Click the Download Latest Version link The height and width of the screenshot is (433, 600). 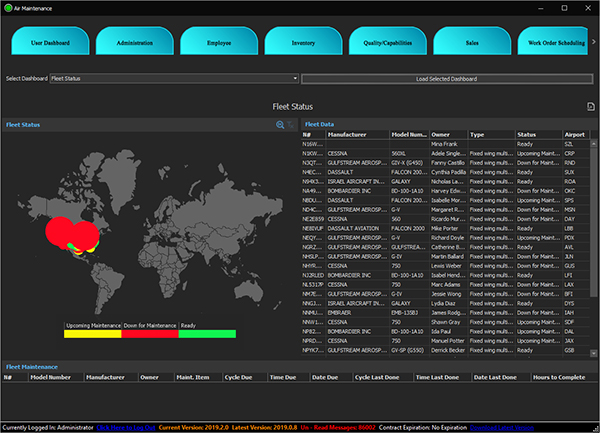[x=502, y=427]
